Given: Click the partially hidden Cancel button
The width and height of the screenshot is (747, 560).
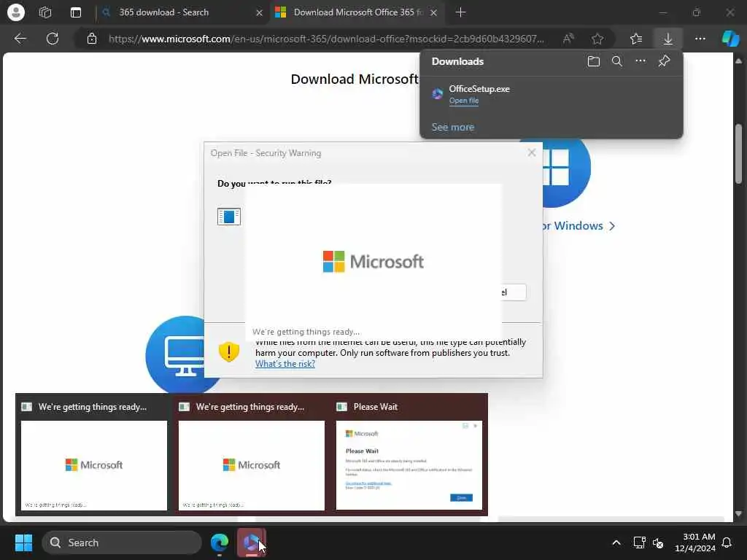Looking at the screenshot, I should tap(514, 292).
